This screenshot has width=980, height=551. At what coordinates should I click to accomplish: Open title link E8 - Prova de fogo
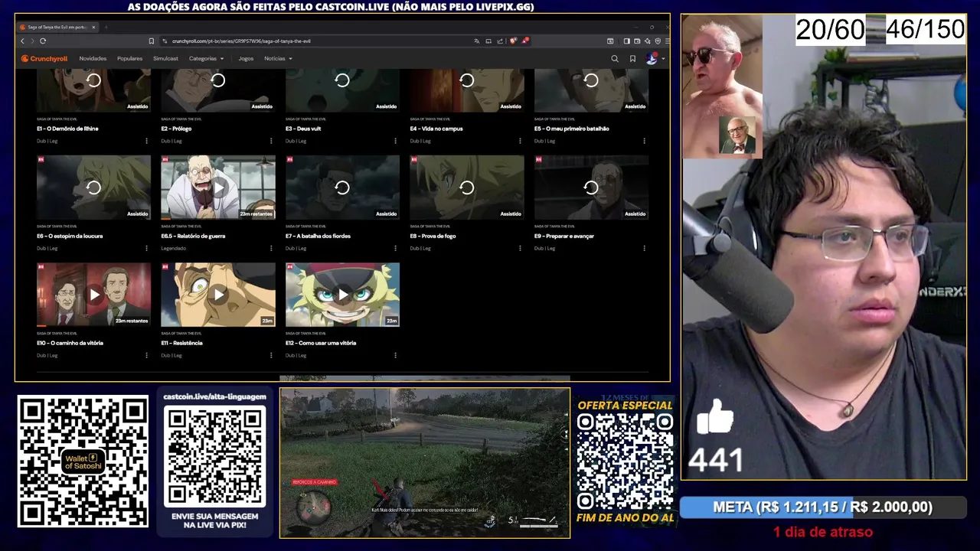tap(433, 236)
